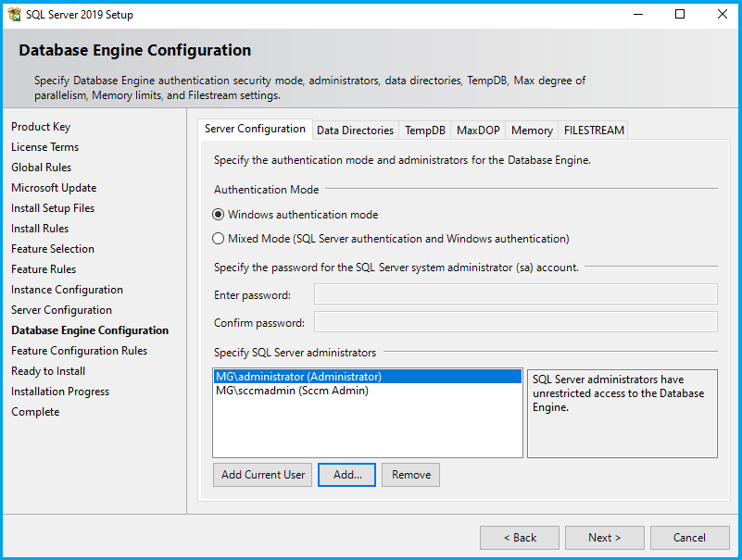The width and height of the screenshot is (742, 560).
Task: Cancel the SQL Server setup
Action: pyautogui.click(x=689, y=538)
